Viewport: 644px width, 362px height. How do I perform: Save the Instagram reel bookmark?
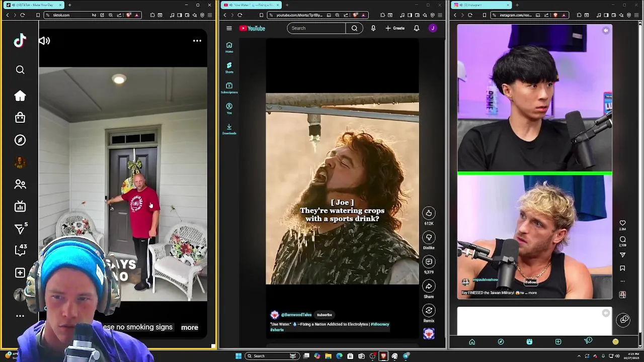622,268
